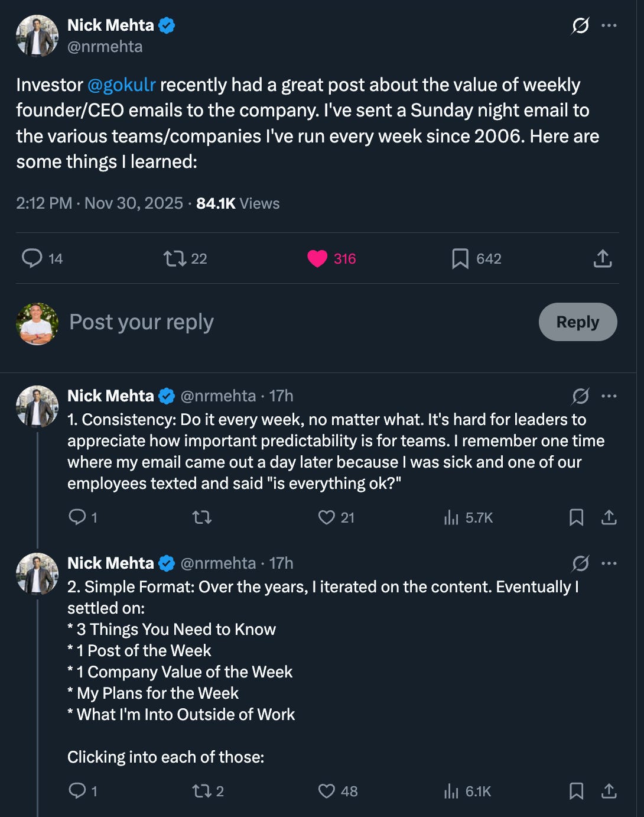Viewport: 644px width, 817px height.
Task: Open Nick Mehta's profile picture at top
Action: click(x=37, y=35)
